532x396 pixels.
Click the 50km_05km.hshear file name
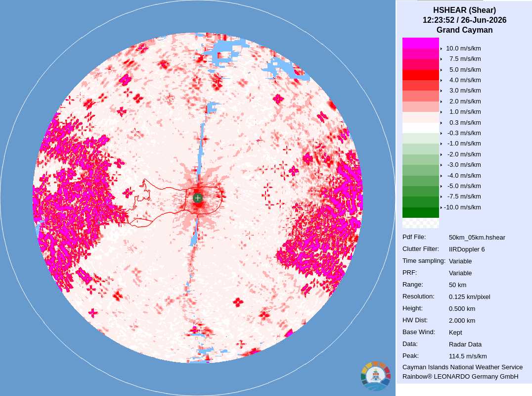pos(477,238)
